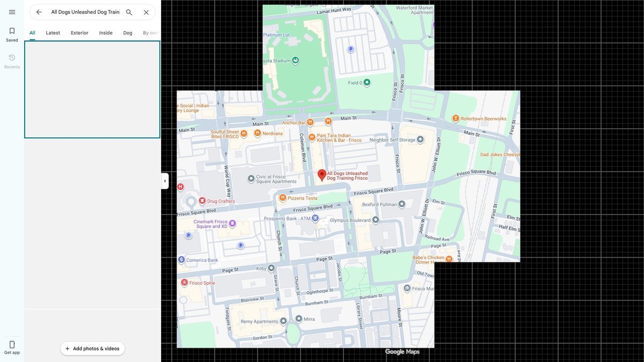Click the Saved label in sidebar
This screenshot has width=644, height=362.
pos(12,40)
